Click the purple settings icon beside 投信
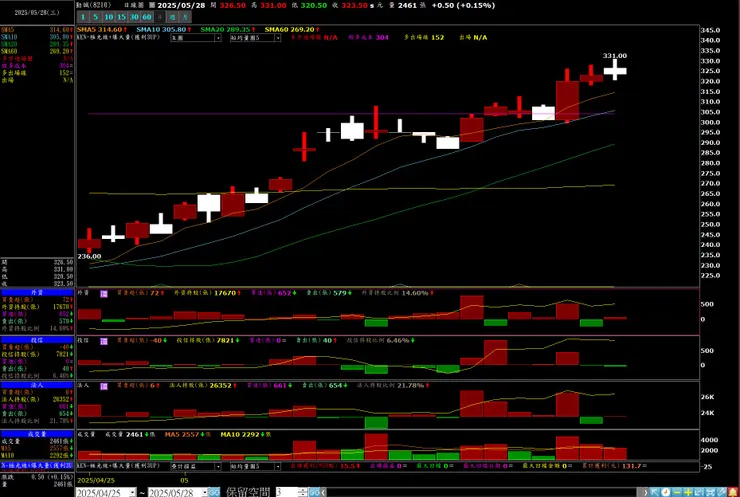 pyautogui.click(x=104, y=341)
